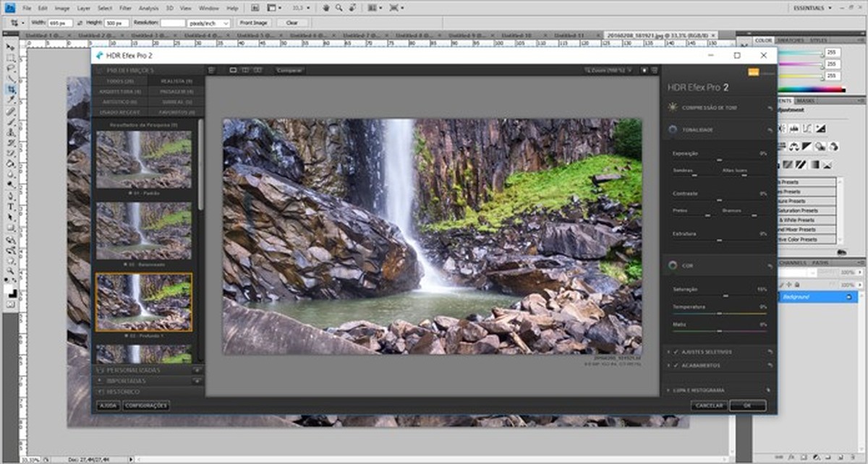This screenshot has width=868, height=464.
Task: Click the Temperatura slider
Action: (719, 313)
